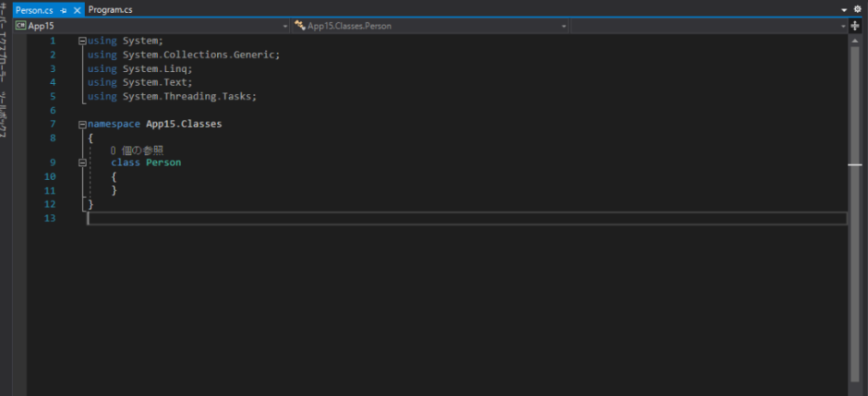The width and height of the screenshot is (868, 396).
Task: Click the editor split window icon
Action: click(x=855, y=26)
